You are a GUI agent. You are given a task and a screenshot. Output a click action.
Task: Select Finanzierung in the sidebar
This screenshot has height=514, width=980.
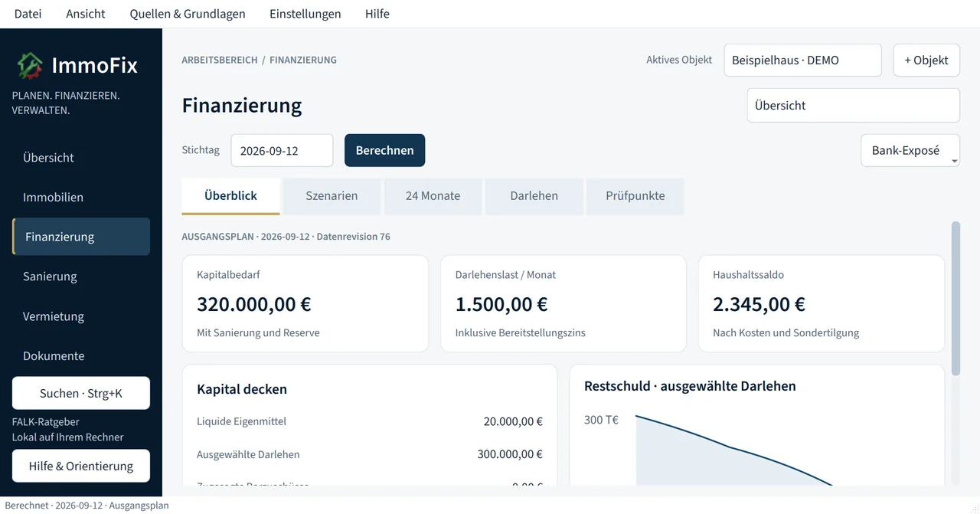(81, 237)
